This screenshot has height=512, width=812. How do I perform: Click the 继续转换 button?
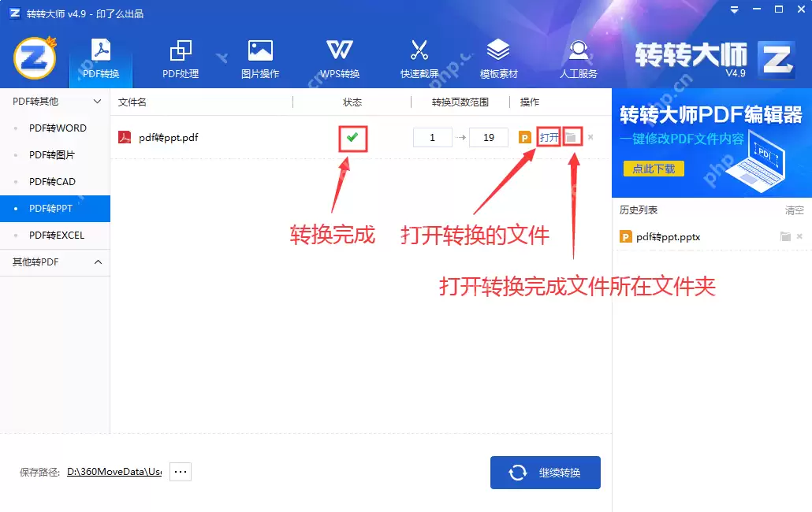click(545, 472)
